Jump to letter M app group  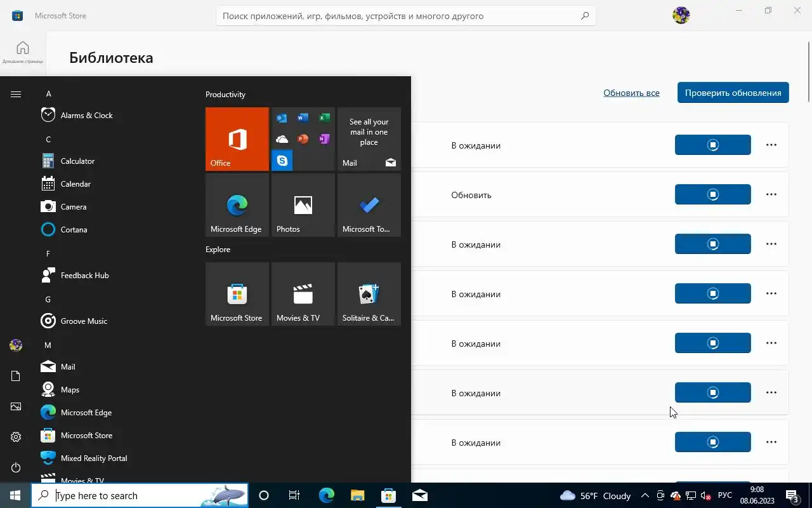pyautogui.click(x=48, y=345)
